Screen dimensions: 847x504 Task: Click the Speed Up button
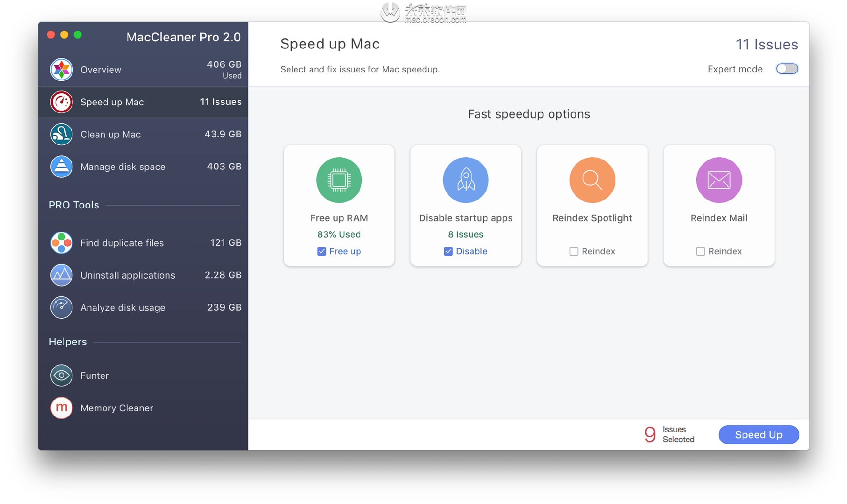click(759, 435)
